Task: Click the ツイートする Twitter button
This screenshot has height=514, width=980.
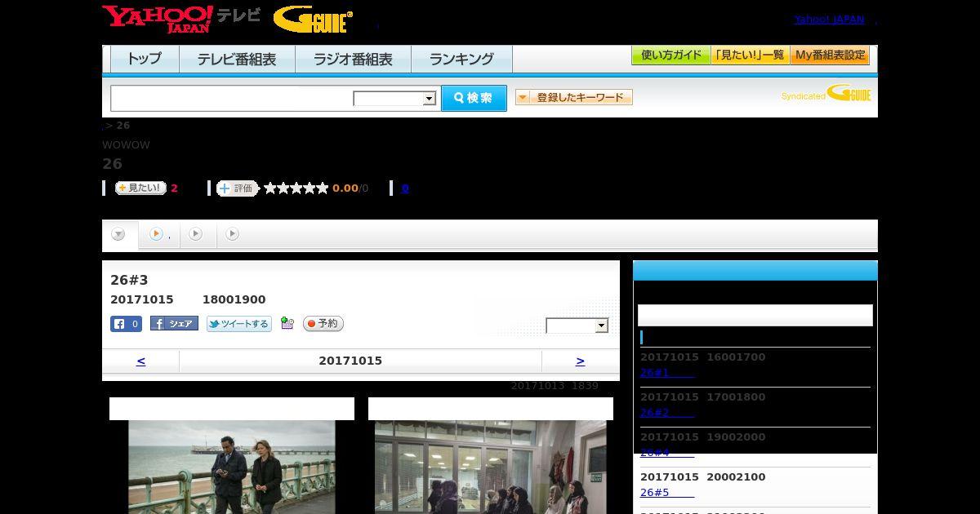Action: point(238,324)
